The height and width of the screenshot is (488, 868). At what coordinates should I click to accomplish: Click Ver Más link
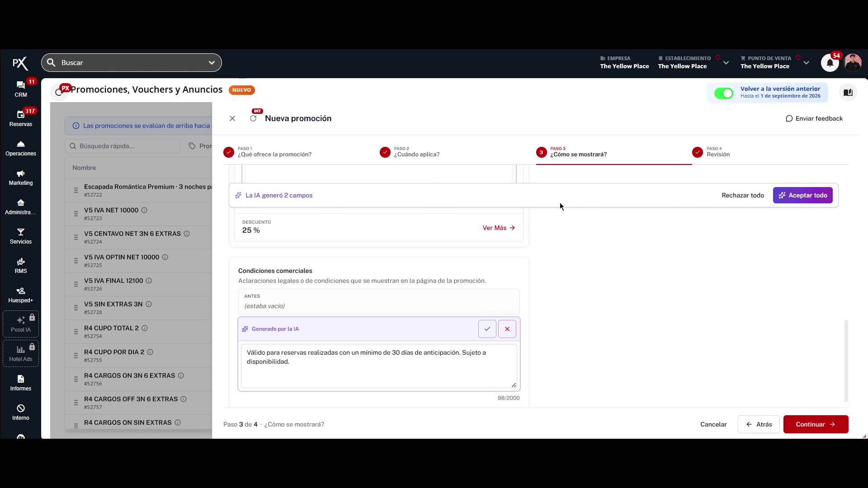tap(499, 228)
